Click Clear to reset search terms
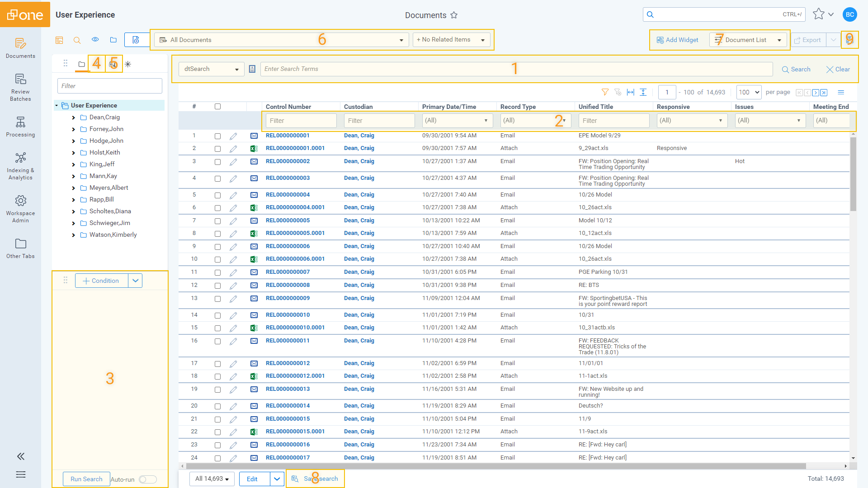The image size is (868, 488). tap(838, 70)
